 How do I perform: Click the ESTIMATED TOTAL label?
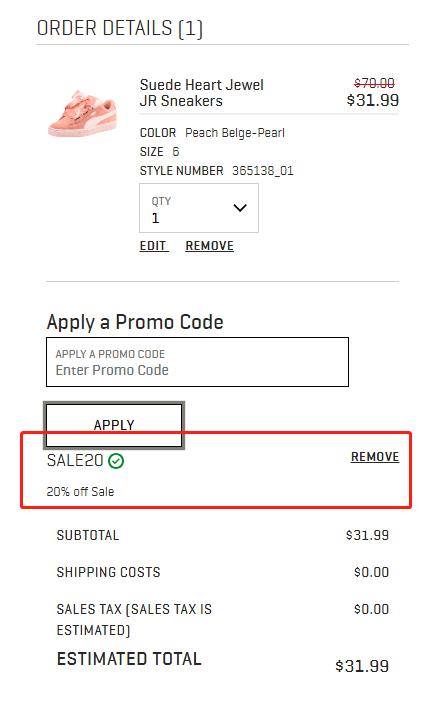[x=129, y=659]
